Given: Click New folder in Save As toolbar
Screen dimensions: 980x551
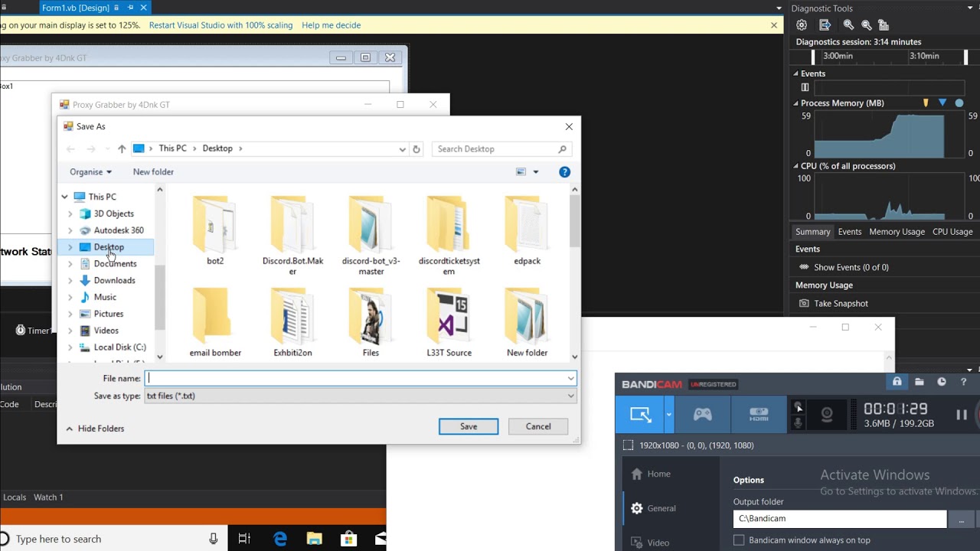Looking at the screenshot, I should coord(153,172).
